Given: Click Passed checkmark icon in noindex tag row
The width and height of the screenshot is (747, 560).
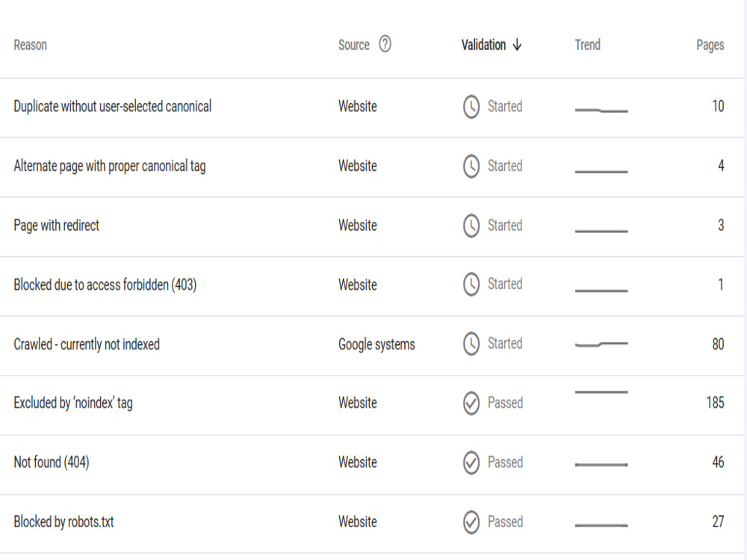Looking at the screenshot, I should click(x=471, y=403).
